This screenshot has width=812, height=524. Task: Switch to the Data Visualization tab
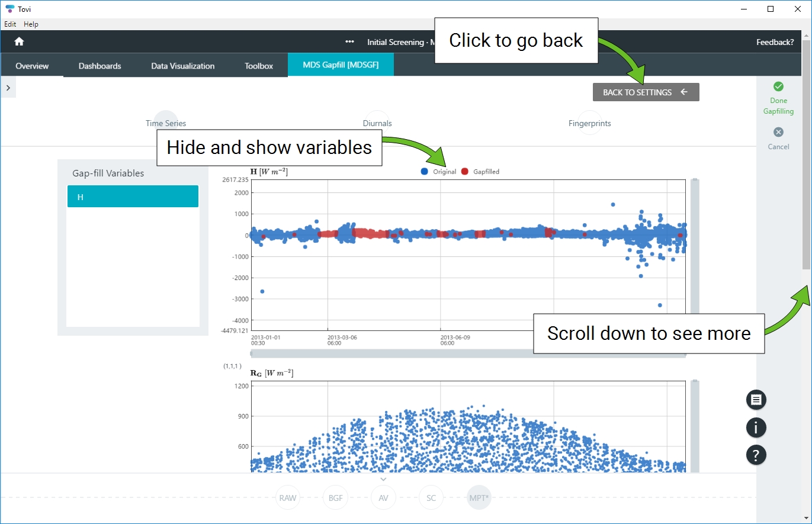pyautogui.click(x=182, y=66)
